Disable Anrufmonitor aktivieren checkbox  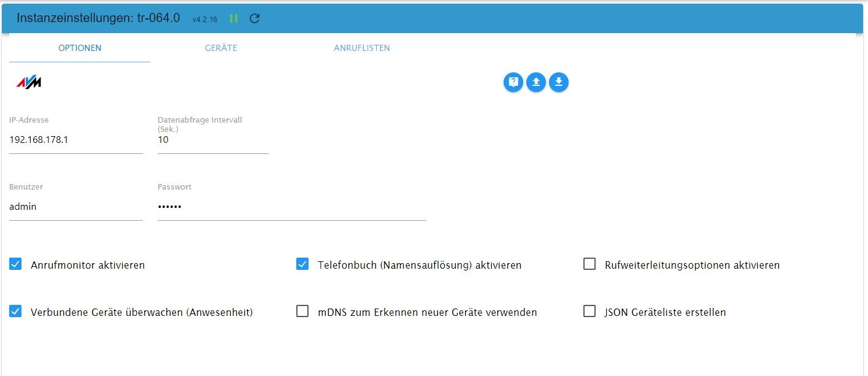point(15,264)
